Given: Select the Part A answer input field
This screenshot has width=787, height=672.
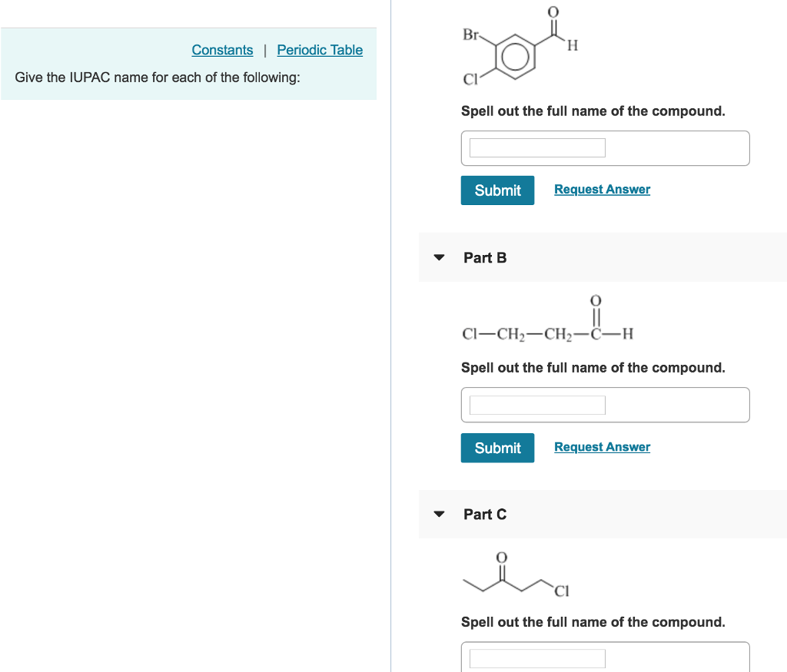Looking at the screenshot, I should [x=536, y=147].
